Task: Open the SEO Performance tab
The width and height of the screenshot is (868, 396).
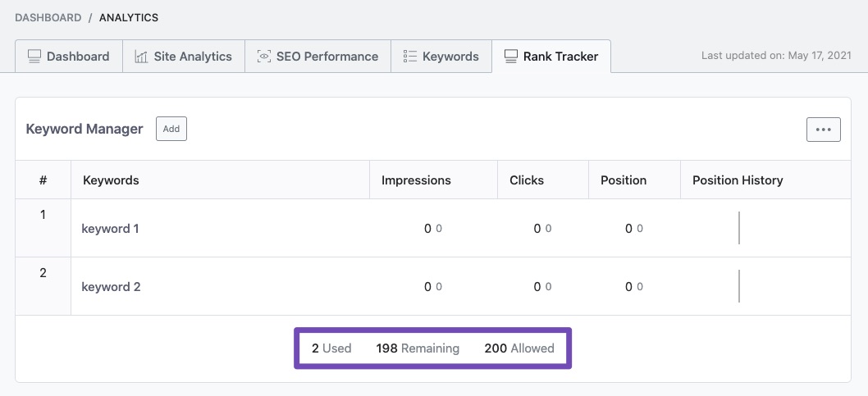Action: pyautogui.click(x=327, y=57)
